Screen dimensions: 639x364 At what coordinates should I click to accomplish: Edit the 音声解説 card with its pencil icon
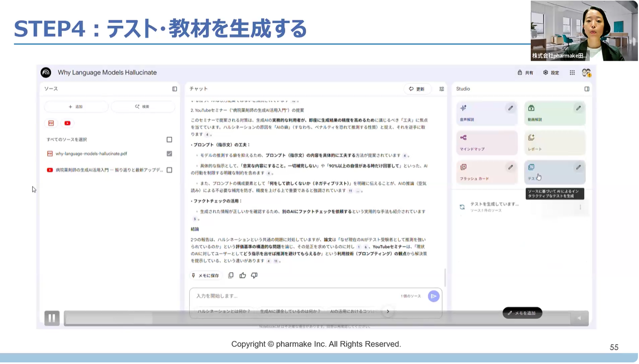tap(510, 108)
